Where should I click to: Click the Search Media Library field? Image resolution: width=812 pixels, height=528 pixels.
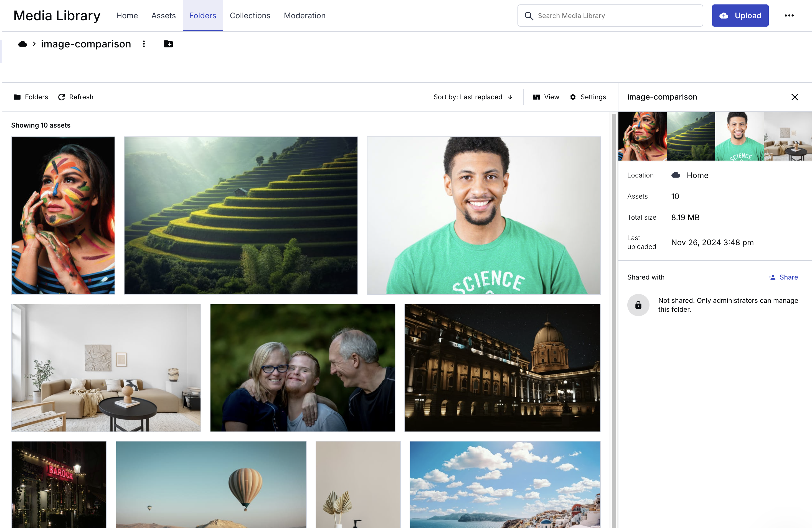(610, 16)
